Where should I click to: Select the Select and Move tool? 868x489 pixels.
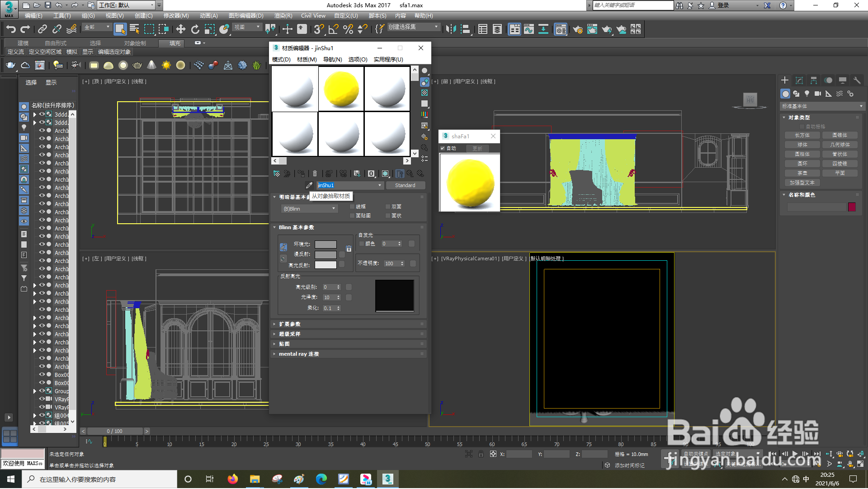(x=181, y=29)
